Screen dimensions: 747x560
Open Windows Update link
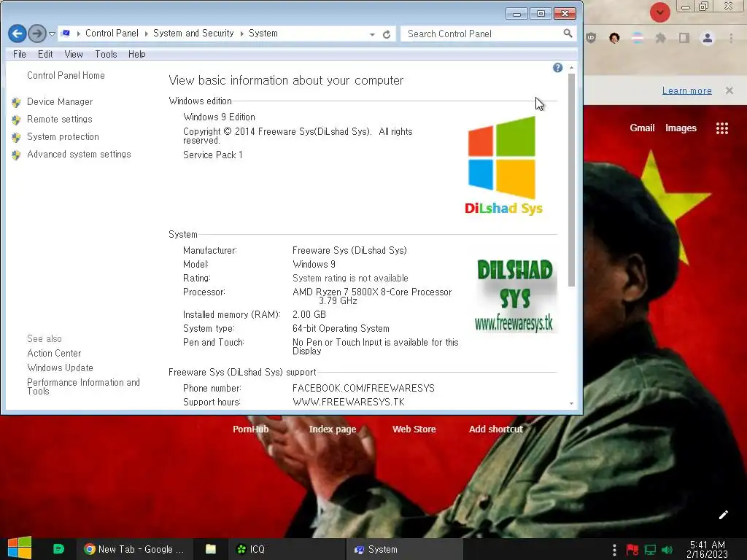coord(60,367)
